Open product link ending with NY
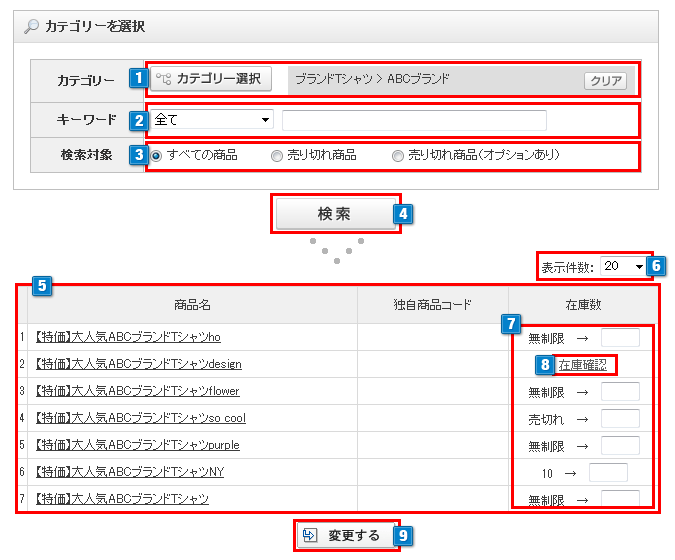The width and height of the screenshot is (675, 560). coord(129,472)
